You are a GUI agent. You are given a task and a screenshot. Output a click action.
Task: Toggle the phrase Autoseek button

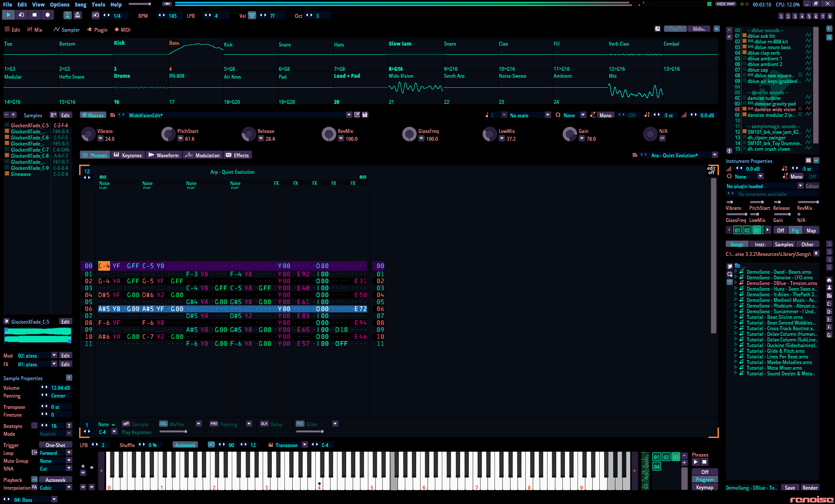point(185,445)
